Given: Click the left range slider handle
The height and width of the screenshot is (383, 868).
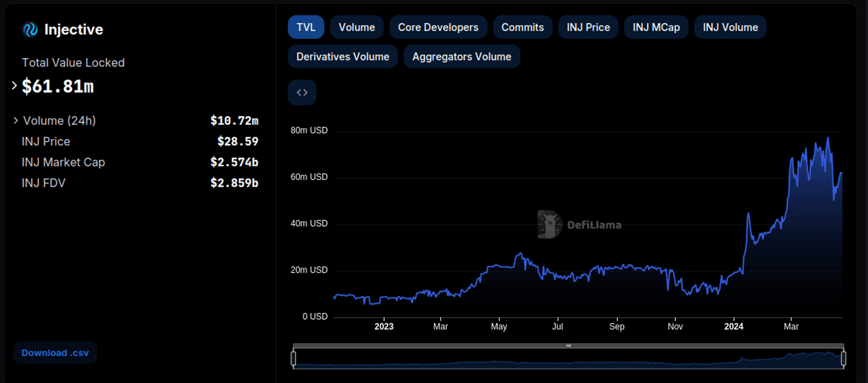Looking at the screenshot, I should pyautogui.click(x=293, y=358).
